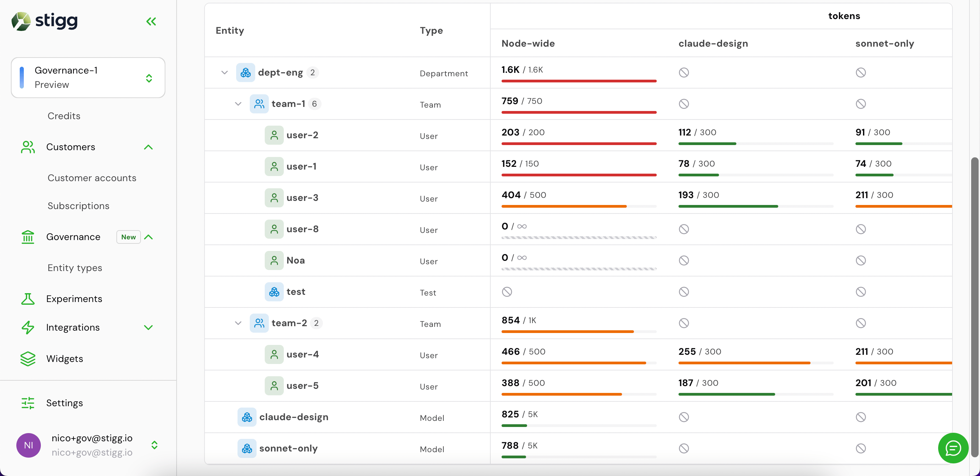Click the no-limit icon in test Node-wide cell

507,292
